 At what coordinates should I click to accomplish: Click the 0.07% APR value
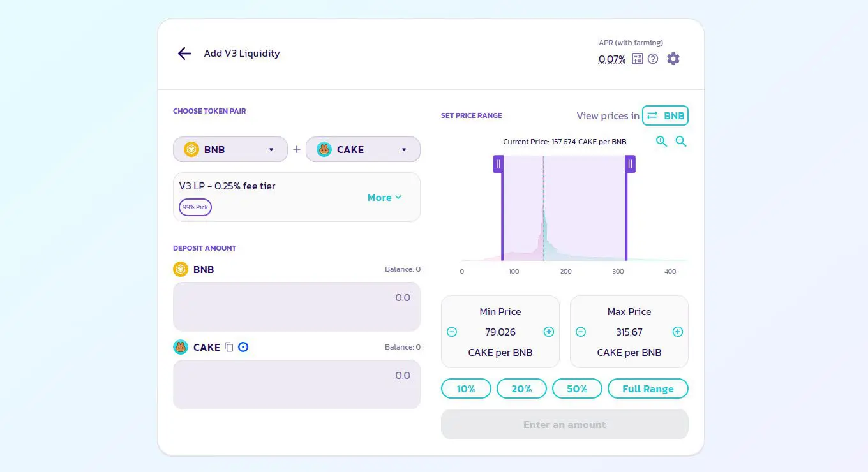pyautogui.click(x=612, y=59)
